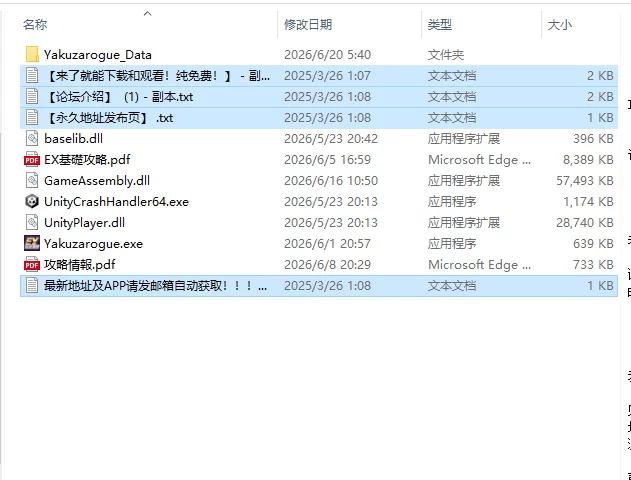Click the 文件夹 type cell
This screenshot has height=480, width=631.
tap(446, 54)
